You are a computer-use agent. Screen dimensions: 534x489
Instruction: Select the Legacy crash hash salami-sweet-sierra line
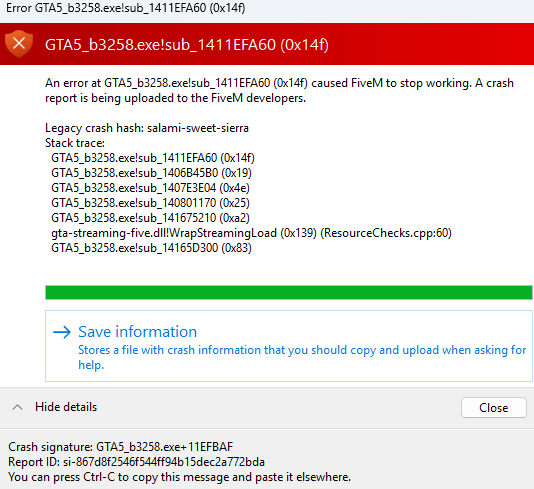coord(147,128)
